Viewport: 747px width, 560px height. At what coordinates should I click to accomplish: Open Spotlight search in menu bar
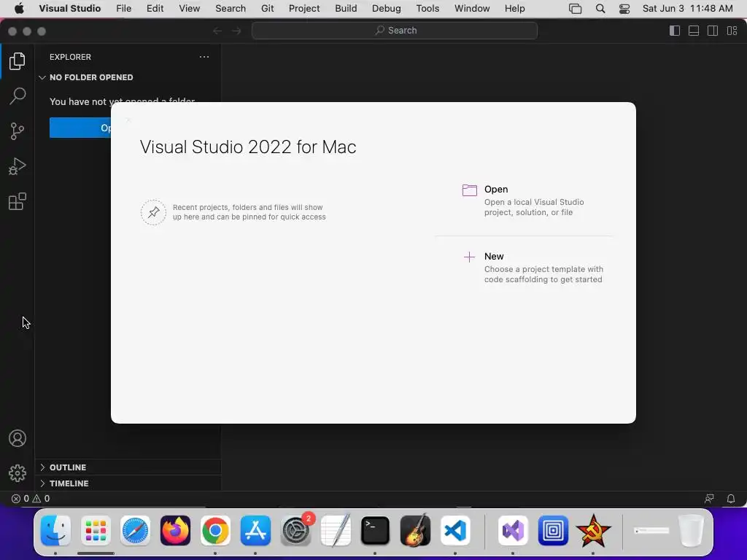pos(600,9)
